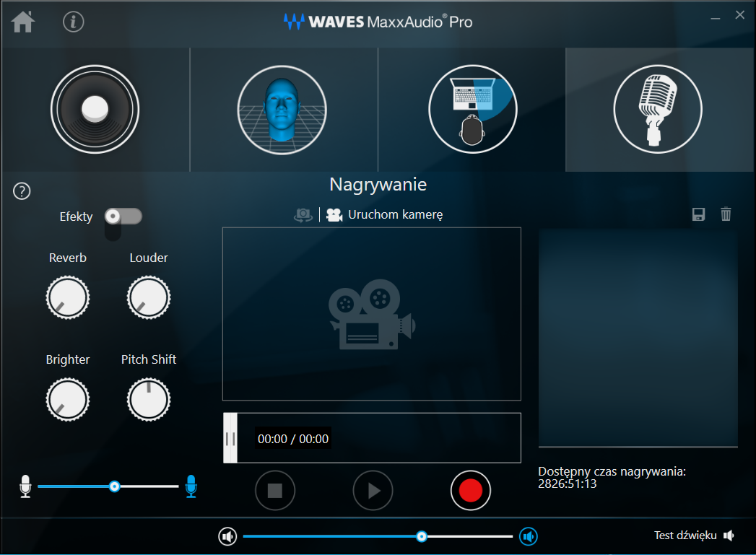Click the timeline playhead handle
Screen dimensions: 756x555
click(230, 438)
